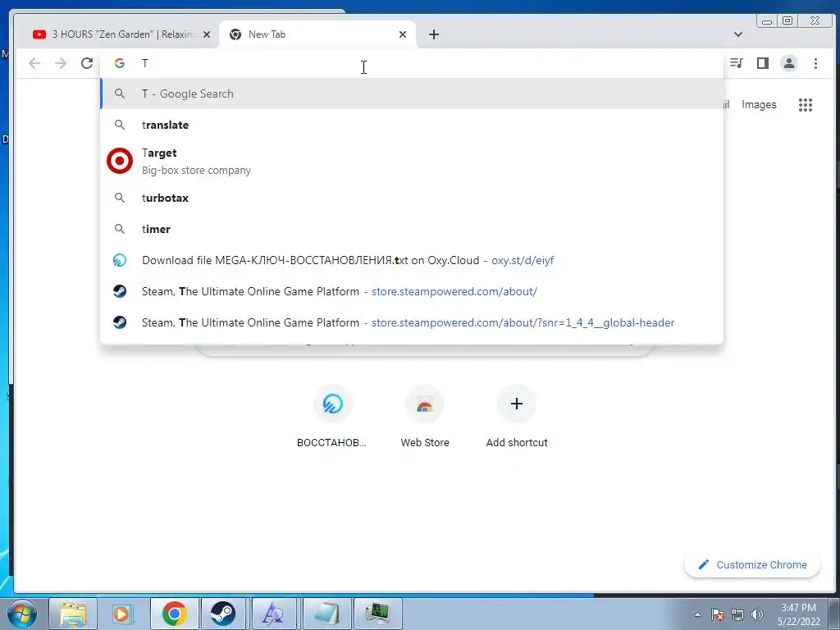Open the fonts app taskbar icon
Screen dimensions: 840x630
273,614
